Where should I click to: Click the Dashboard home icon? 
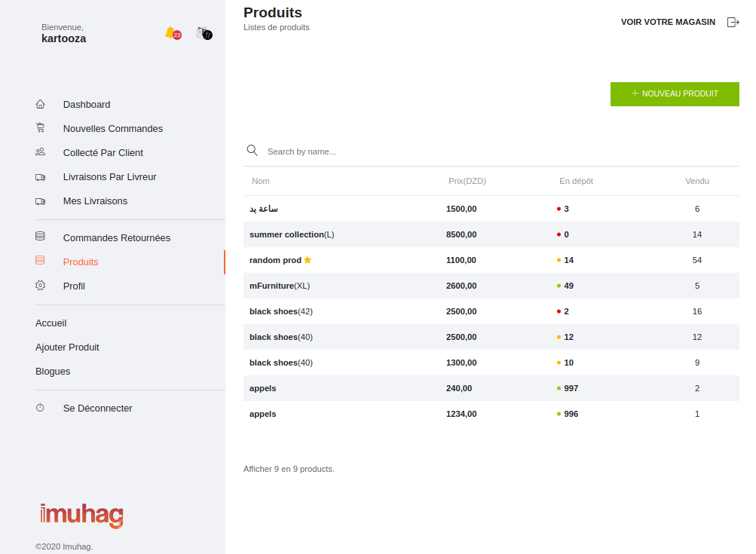tap(41, 105)
